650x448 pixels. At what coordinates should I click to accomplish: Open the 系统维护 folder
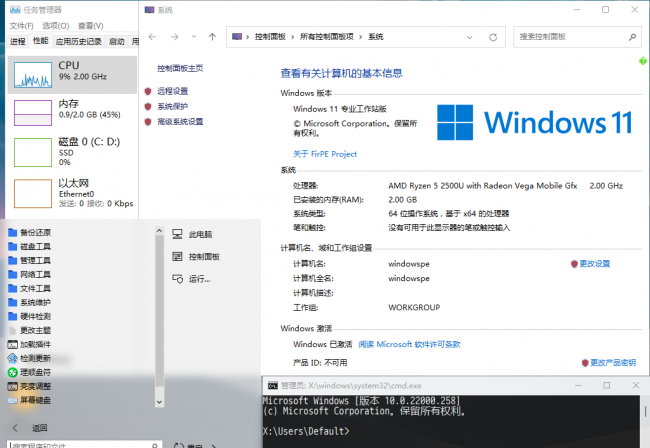29,303
